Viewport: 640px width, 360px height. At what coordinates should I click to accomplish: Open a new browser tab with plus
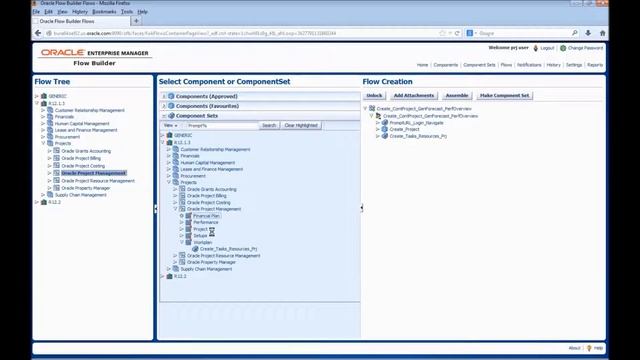click(136, 21)
